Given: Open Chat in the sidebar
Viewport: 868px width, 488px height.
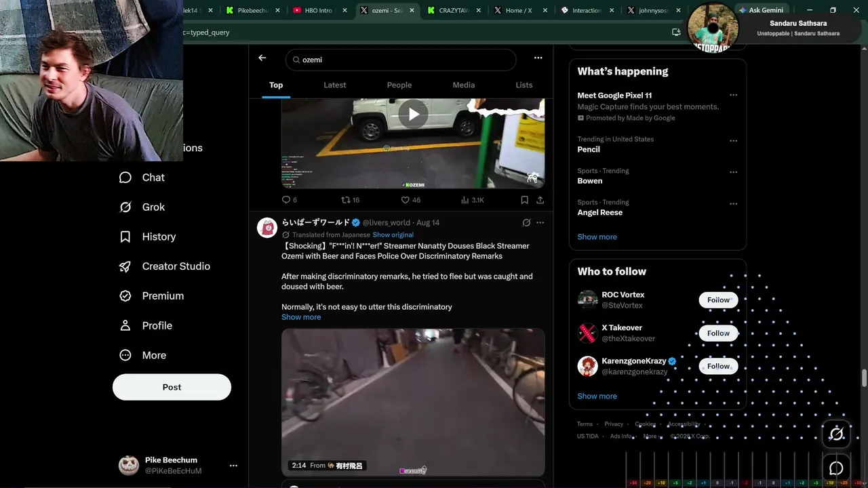Looking at the screenshot, I should pyautogui.click(x=142, y=178).
